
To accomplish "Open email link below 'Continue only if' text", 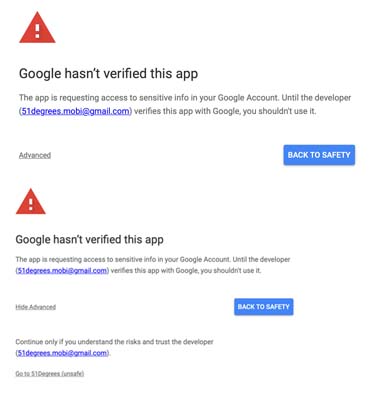I will (62, 353).
